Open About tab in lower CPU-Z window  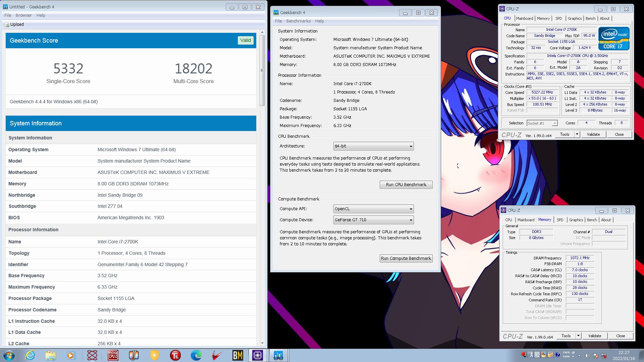(606, 220)
